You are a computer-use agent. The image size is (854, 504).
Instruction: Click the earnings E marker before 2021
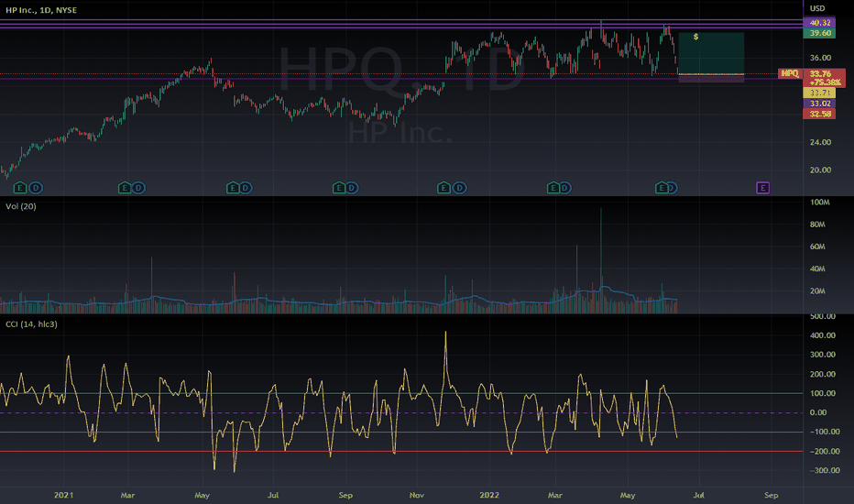point(20,188)
